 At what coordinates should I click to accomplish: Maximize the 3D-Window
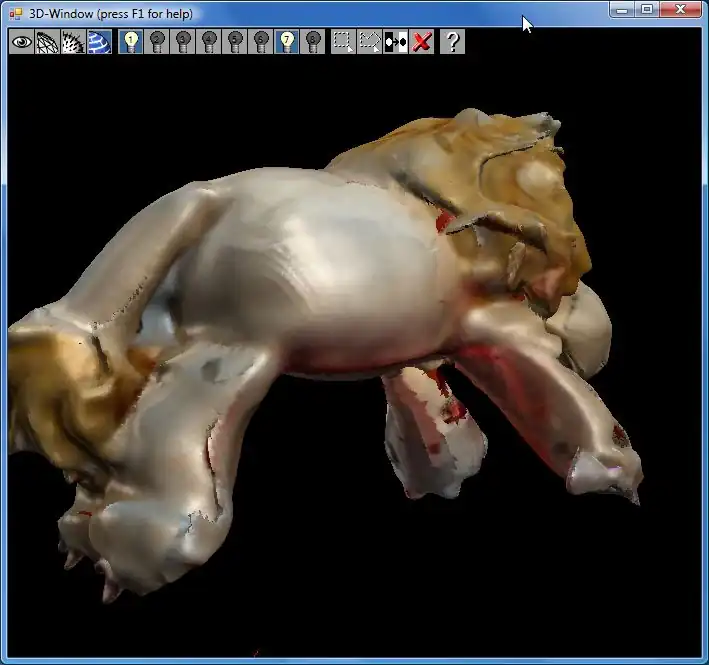click(647, 10)
